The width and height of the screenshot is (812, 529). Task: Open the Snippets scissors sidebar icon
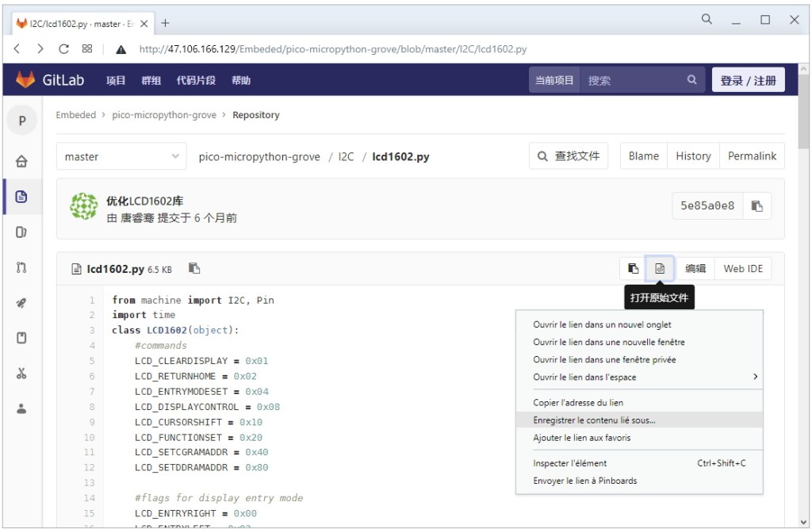point(21,374)
